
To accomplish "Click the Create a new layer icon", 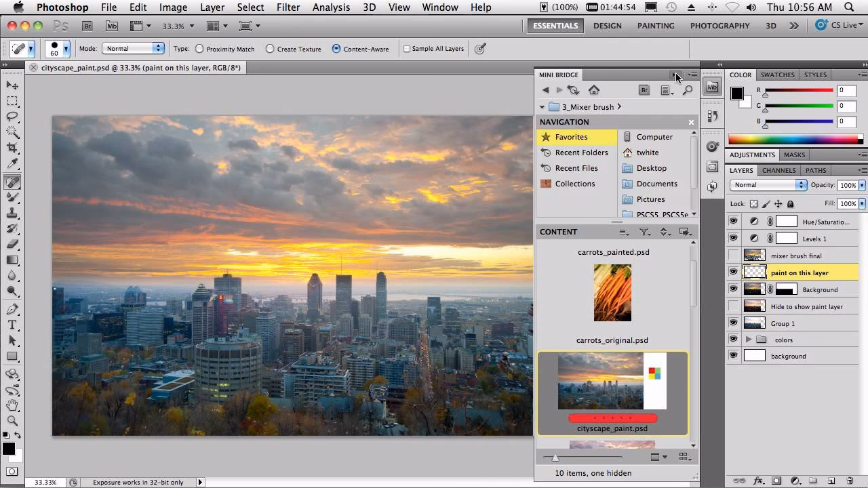I will click(830, 480).
